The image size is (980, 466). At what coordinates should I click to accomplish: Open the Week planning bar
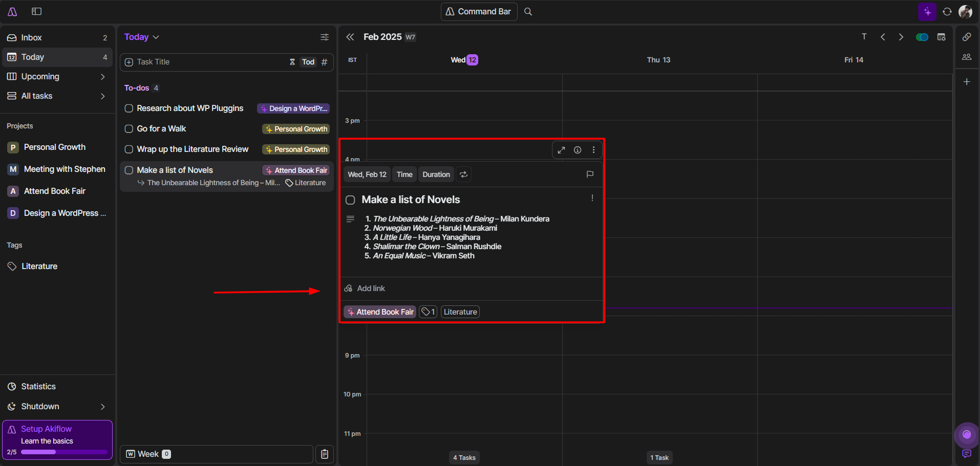coord(217,454)
